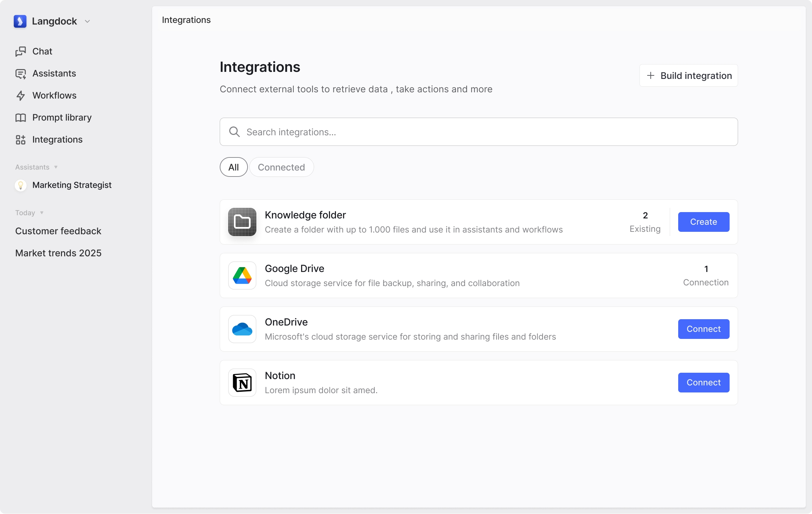Click the Google Drive logo icon
812x514 pixels.
pyautogui.click(x=242, y=275)
